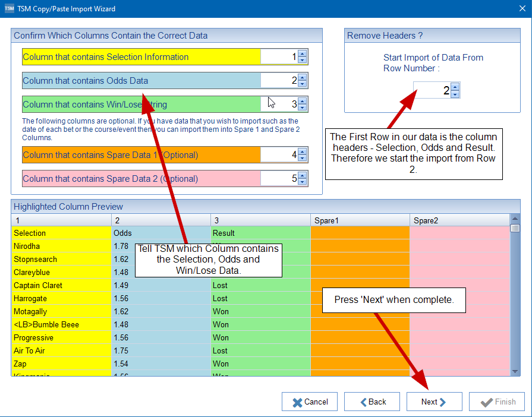This screenshot has height=417, width=532.
Task: Click the Win/Lose String column value field
Action: click(x=279, y=105)
